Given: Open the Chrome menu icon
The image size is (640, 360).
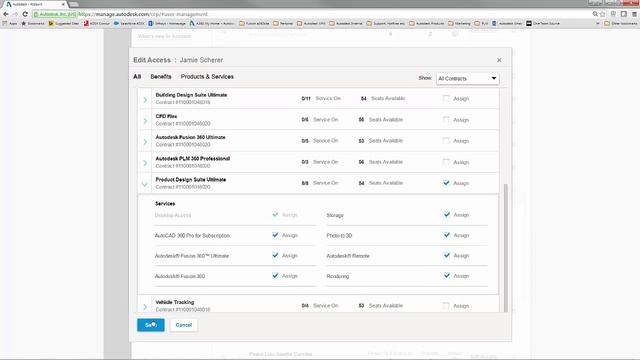Looking at the screenshot, I should 634,14.
